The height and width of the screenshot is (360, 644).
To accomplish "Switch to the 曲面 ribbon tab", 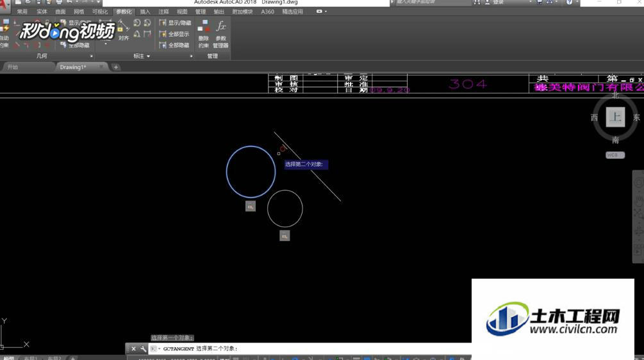I will coord(60,12).
